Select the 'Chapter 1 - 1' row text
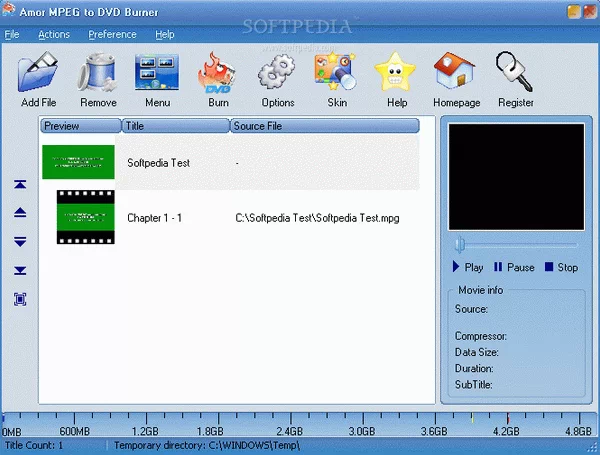The height and width of the screenshot is (455, 600). (x=155, y=218)
